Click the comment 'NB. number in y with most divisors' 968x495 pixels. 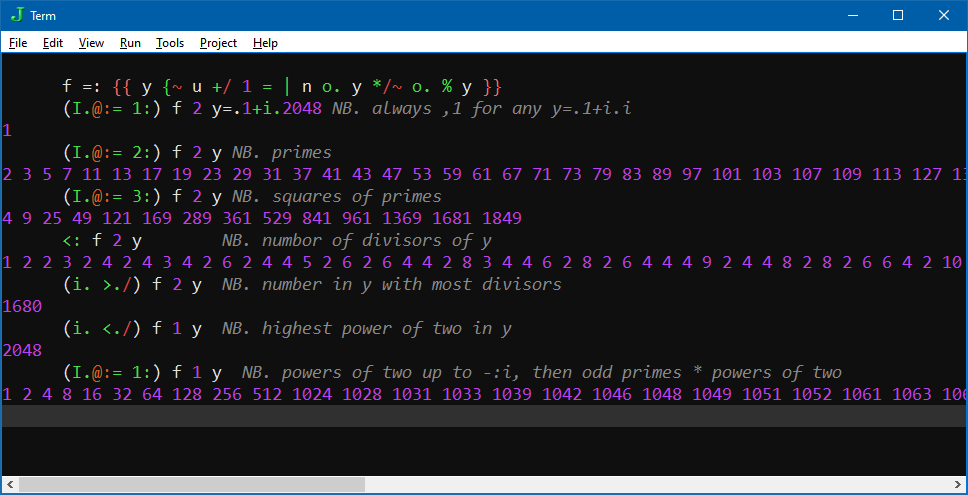pos(391,284)
